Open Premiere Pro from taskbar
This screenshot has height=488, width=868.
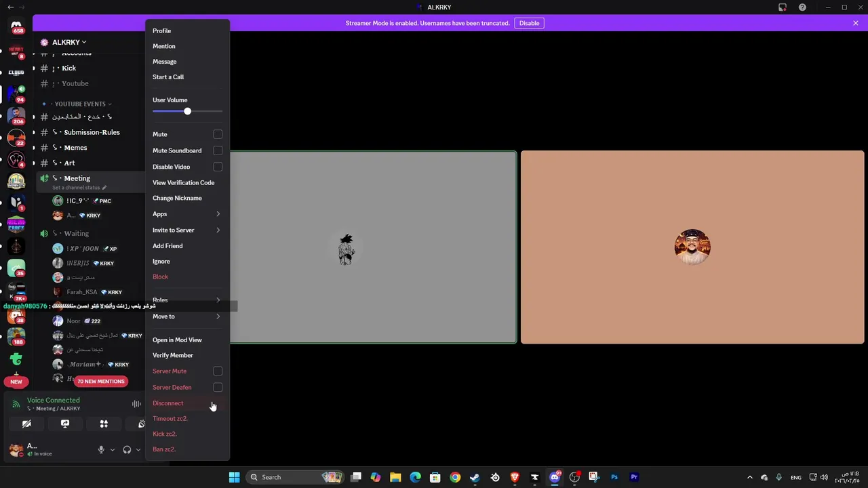tap(634, 477)
